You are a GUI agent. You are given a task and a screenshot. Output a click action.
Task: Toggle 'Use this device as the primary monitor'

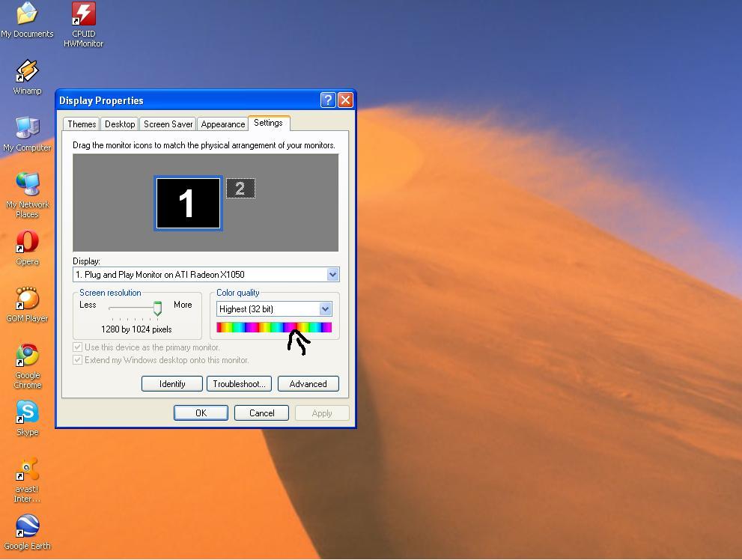[78, 347]
